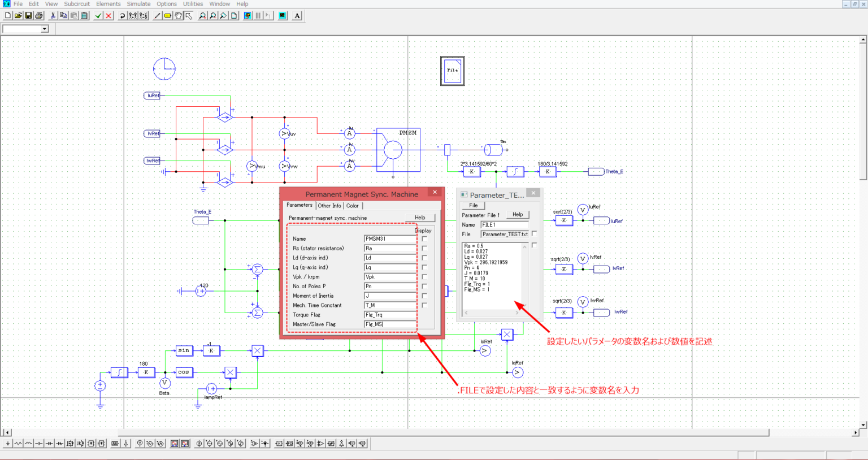Screen dimensions: 868x460
Task: Open the Elements menu
Action: [108, 4]
